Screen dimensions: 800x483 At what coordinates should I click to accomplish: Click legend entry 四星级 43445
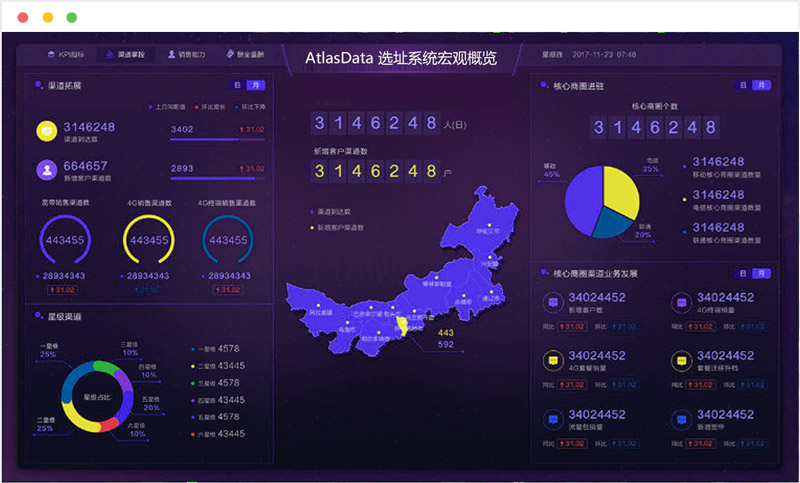218,400
